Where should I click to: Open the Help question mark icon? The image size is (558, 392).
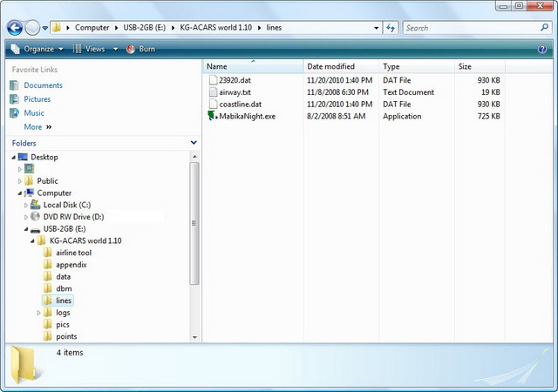click(542, 50)
